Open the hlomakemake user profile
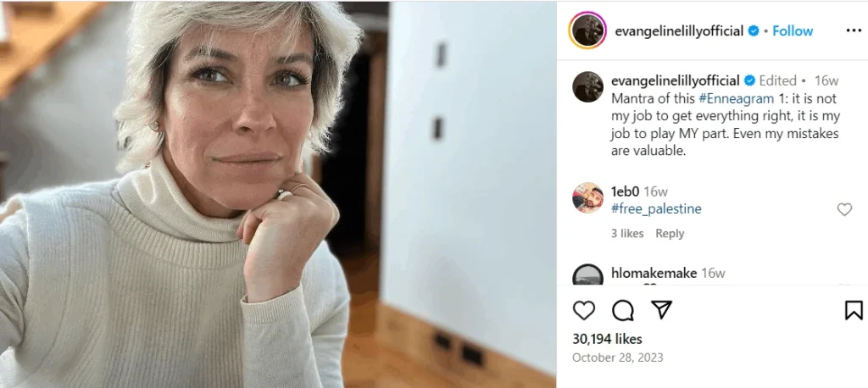This screenshot has width=868, height=388. click(654, 273)
